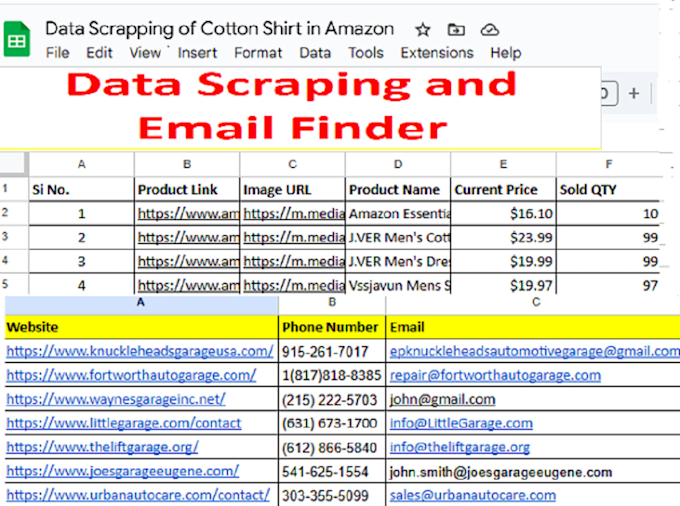680x506 pixels.
Task: Click phone number (215) 222-5703
Action: [x=332, y=399]
